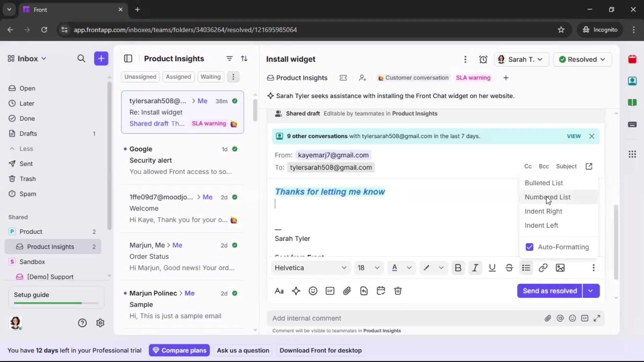Screen dimensions: 644x362
Task: Toggle bold formatting in the toolbar
Action: [x=458, y=268]
